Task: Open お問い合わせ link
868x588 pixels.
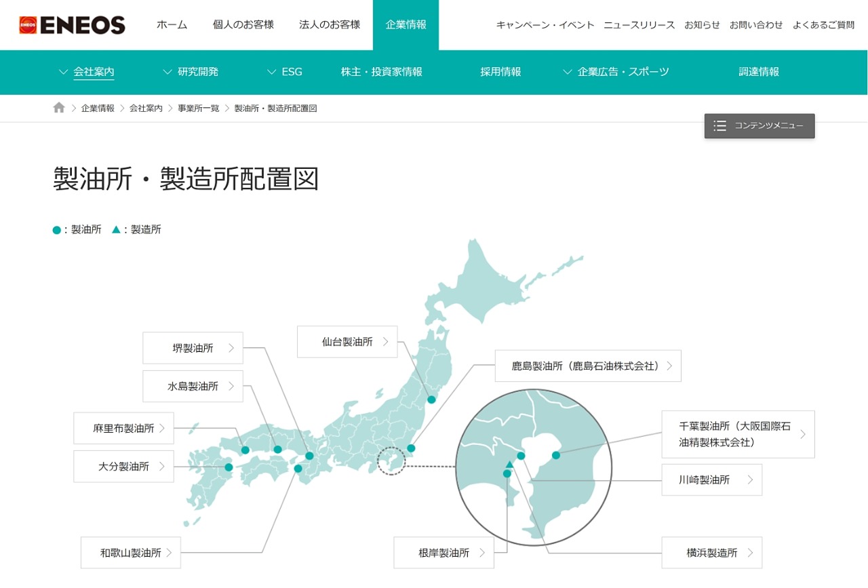Action: [756, 25]
